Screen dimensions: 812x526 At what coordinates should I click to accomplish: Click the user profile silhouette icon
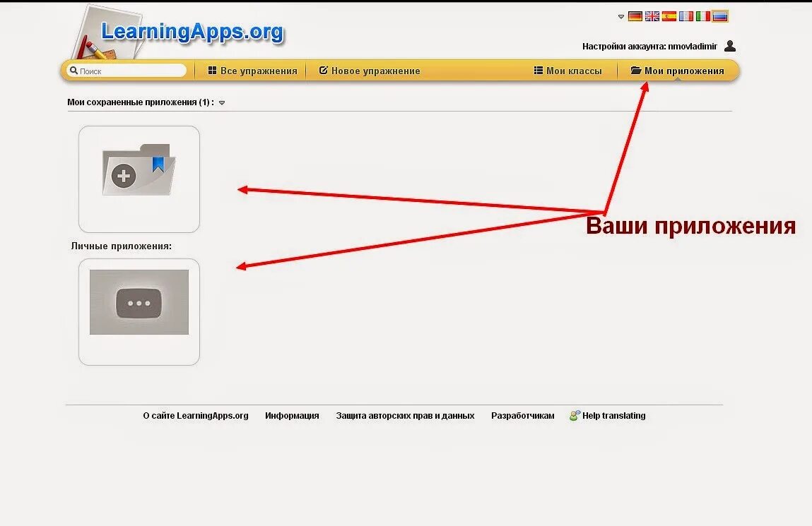[729, 46]
